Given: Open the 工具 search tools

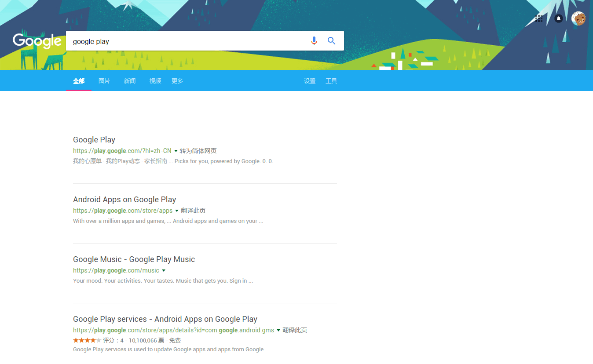Looking at the screenshot, I should 331,81.
